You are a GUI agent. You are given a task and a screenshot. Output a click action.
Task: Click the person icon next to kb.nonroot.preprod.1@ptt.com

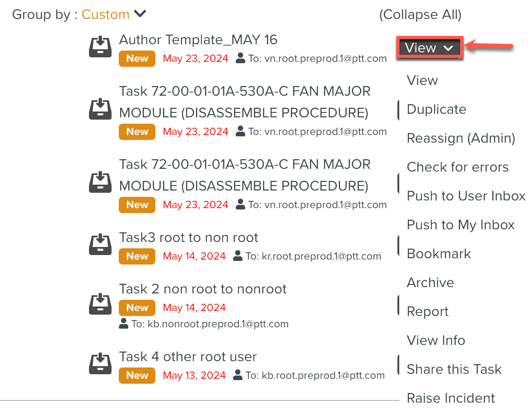pos(124,323)
